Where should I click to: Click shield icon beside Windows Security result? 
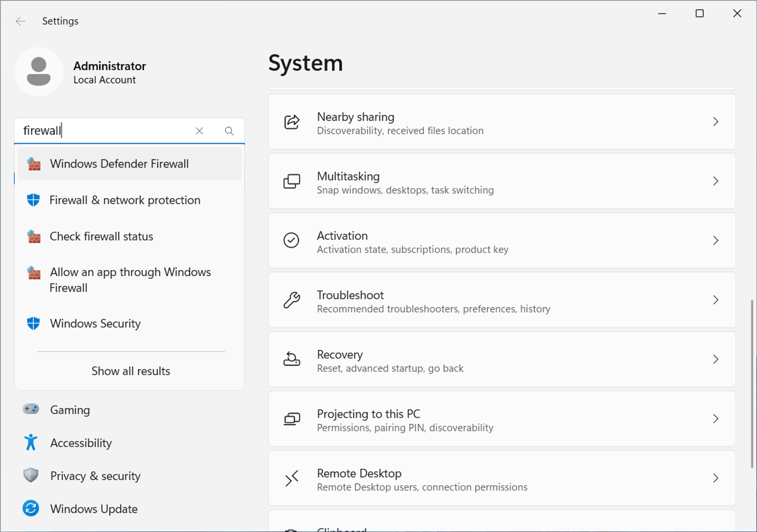(x=33, y=324)
